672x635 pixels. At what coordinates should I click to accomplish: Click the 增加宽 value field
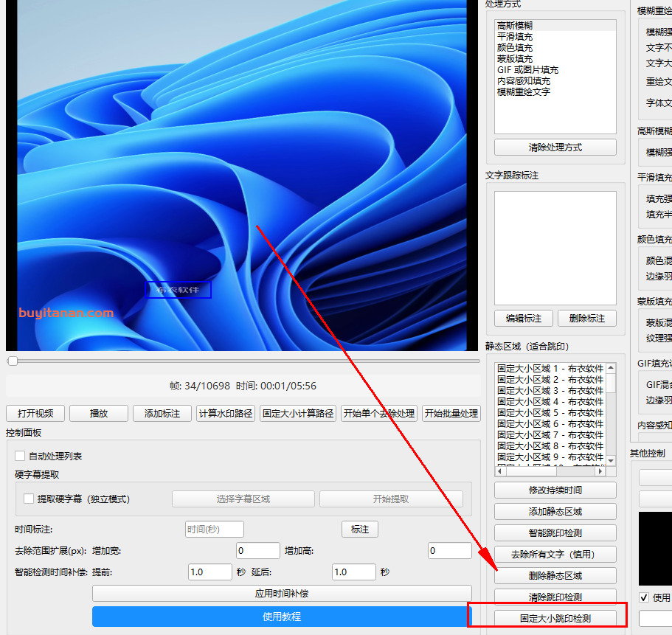pyautogui.click(x=257, y=551)
